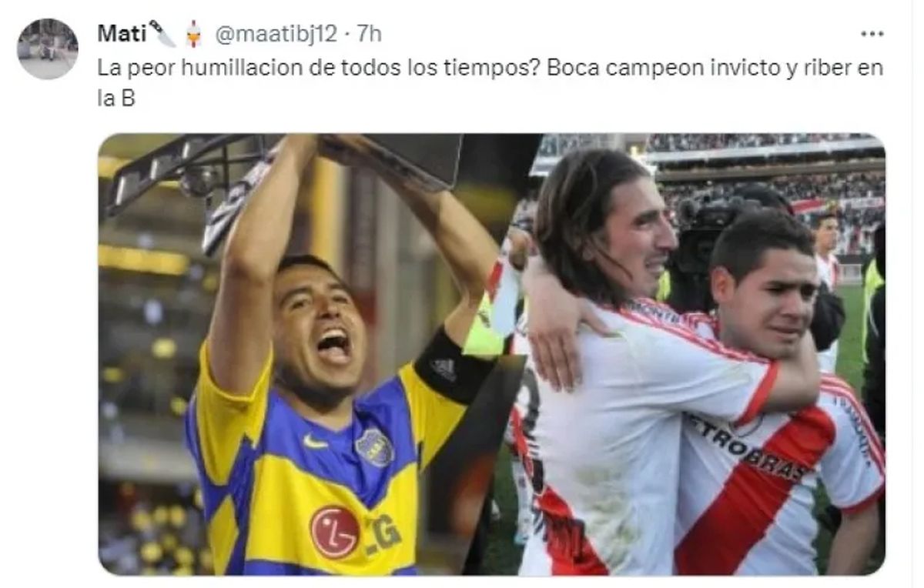Click the Adidas logo on the black armband
924x588 pixels.
pyautogui.click(x=444, y=369)
